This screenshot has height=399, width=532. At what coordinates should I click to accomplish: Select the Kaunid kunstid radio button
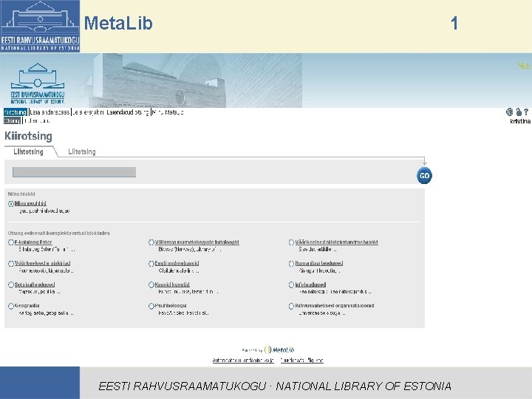pyautogui.click(x=151, y=284)
